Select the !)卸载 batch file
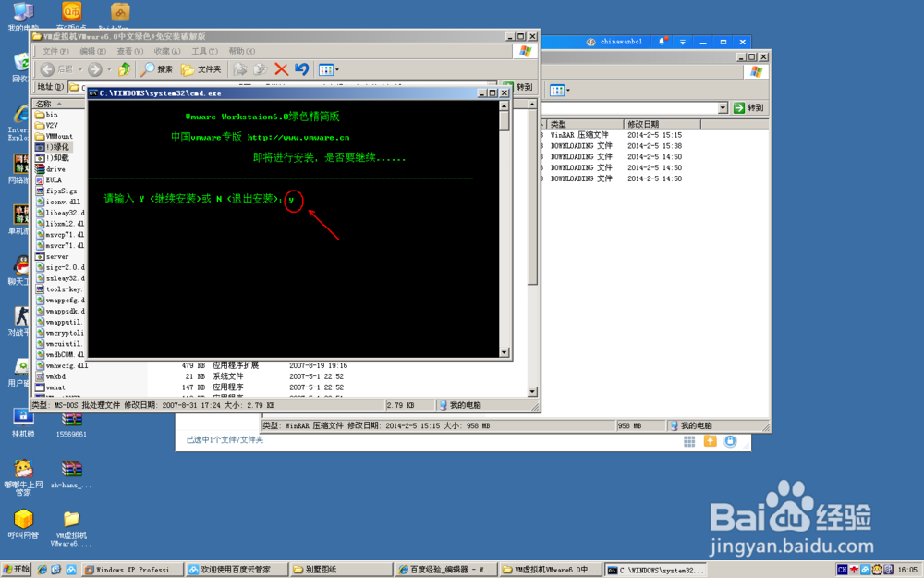The height and width of the screenshot is (578, 924). (x=52, y=158)
